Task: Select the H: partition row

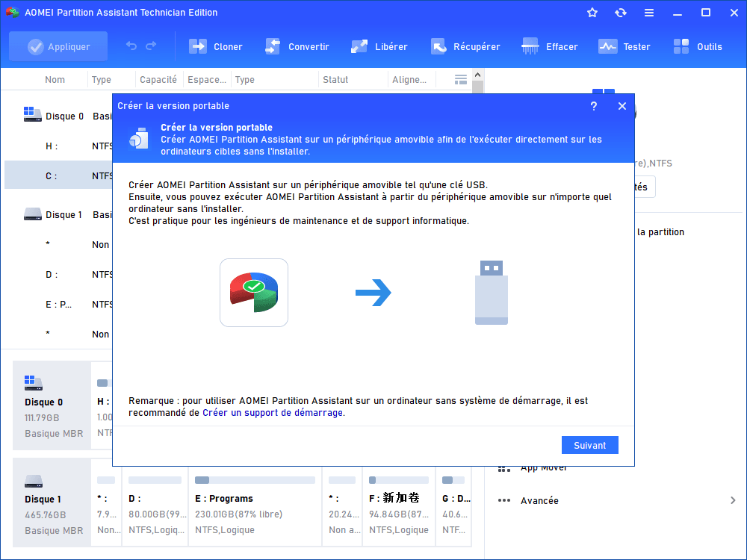Action: pyautogui.click(x=58, y=146)
